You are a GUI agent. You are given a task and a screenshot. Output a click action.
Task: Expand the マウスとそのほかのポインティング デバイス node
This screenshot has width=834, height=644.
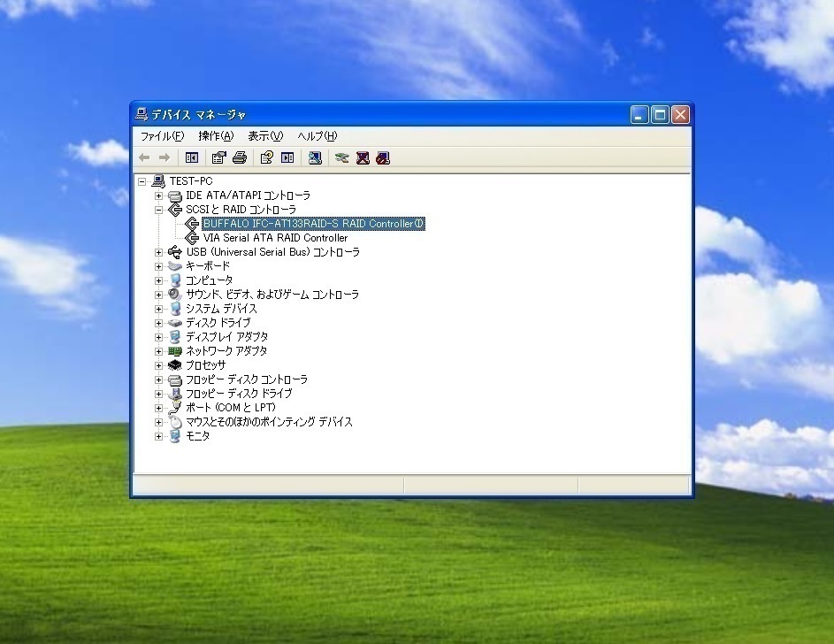pyautogui.click(x=158, y=423)
